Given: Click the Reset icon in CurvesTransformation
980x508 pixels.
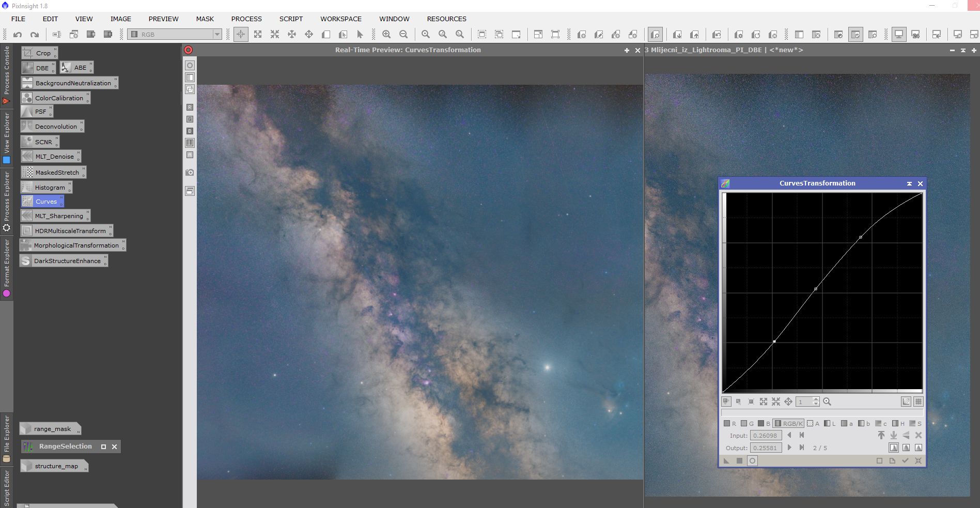Looking at the screenshot, I should click(x=918, y=461).
